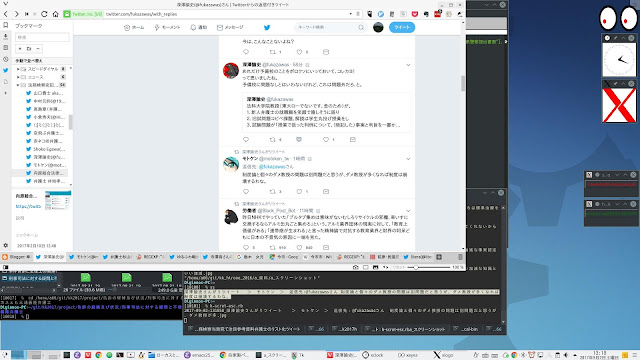Open options chevron on @fukazawas tweet
The height and width of the screenshot is (360, 640).
click(408, 65)
